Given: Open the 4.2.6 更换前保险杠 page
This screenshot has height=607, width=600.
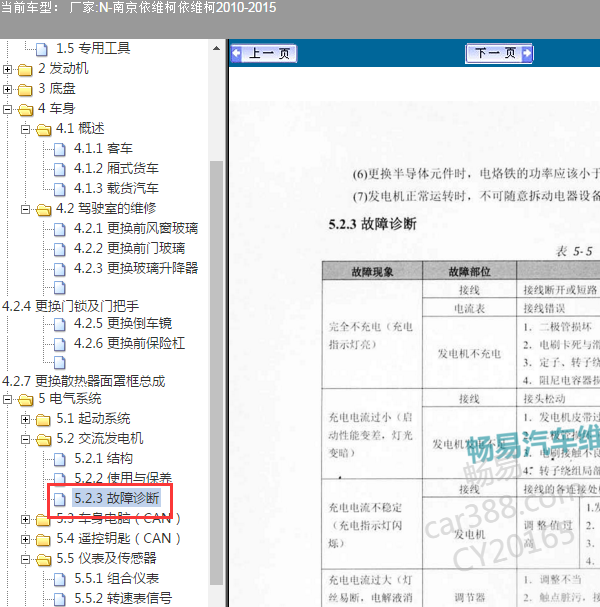Looking at the screenshot, I should click(x=129, y=344).
